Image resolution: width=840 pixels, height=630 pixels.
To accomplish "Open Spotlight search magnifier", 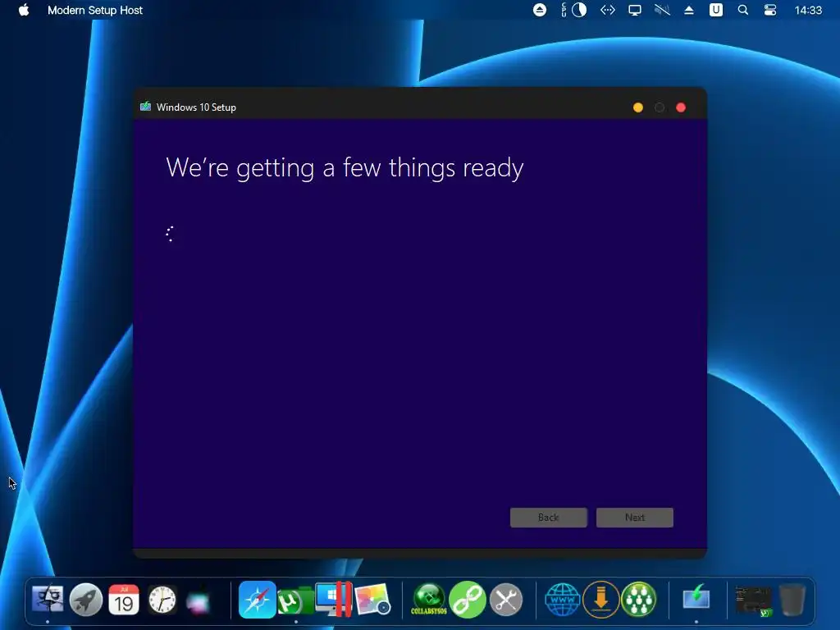I will click(x=743, y=10).
